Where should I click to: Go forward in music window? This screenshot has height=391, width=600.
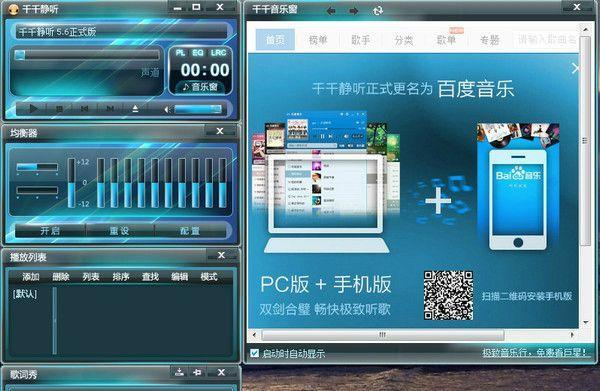(354, 11)
